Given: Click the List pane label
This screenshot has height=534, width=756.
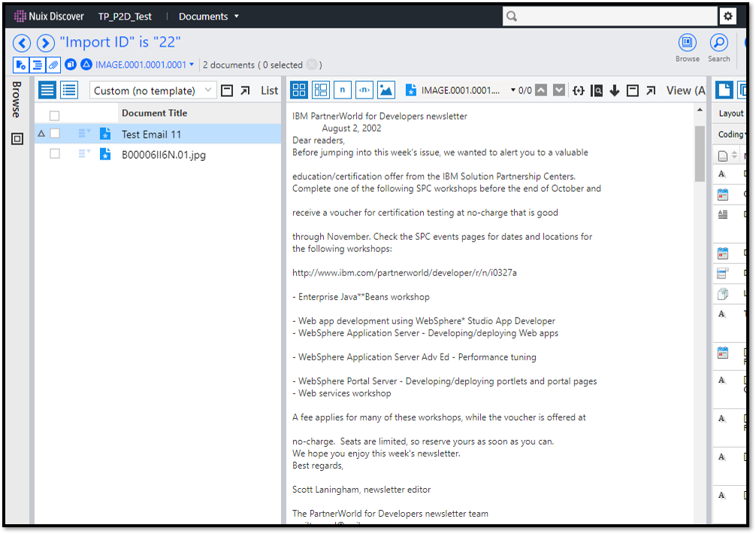Looking at the screenshot, I should 269,91.
